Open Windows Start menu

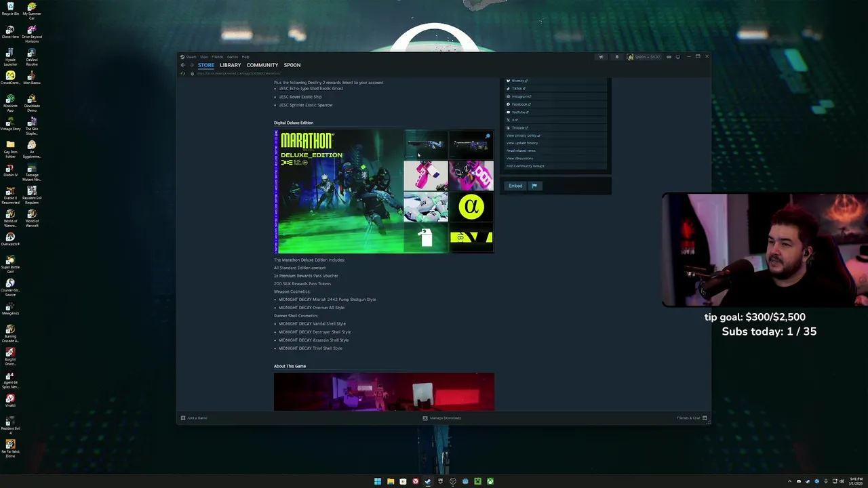coord(378,481)
